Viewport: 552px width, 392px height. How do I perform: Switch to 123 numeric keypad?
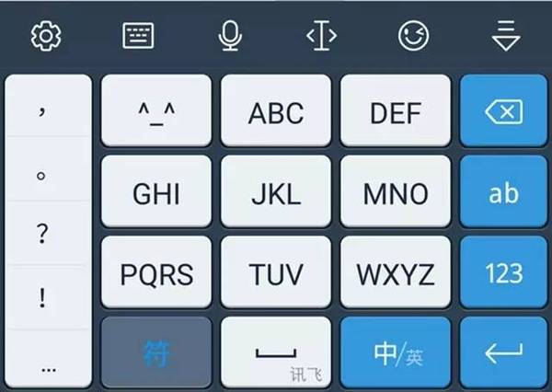504,272
